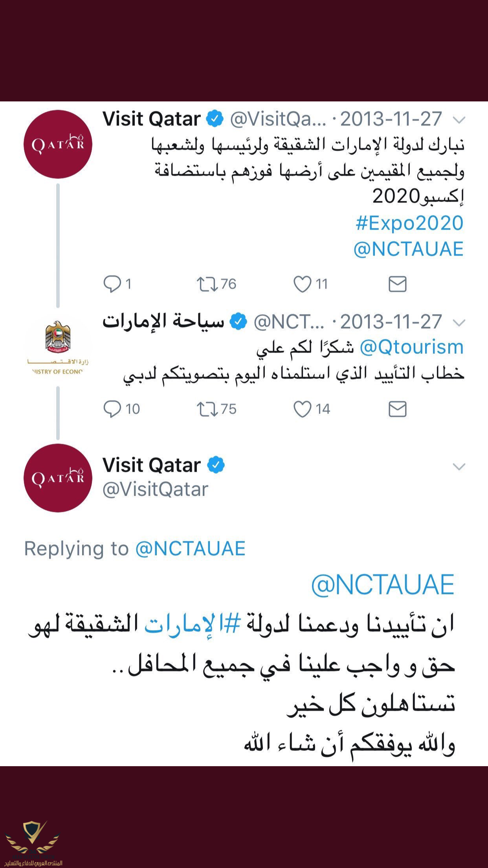Open dropdown arrow on main Visit Qatar reply

[x=459, y=467]
